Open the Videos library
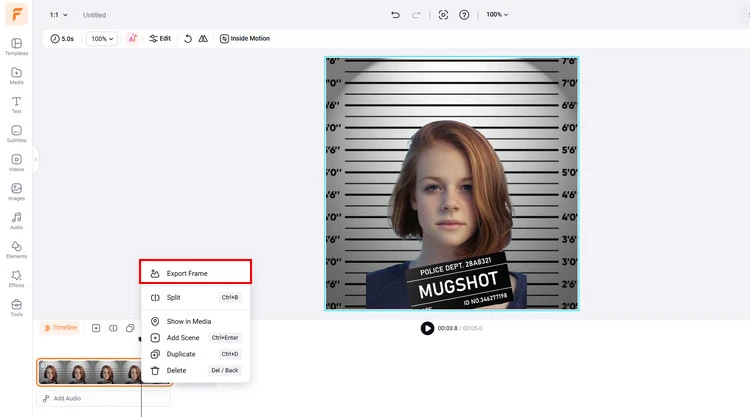This screenshot has width=750, height=417. (16, 163)
